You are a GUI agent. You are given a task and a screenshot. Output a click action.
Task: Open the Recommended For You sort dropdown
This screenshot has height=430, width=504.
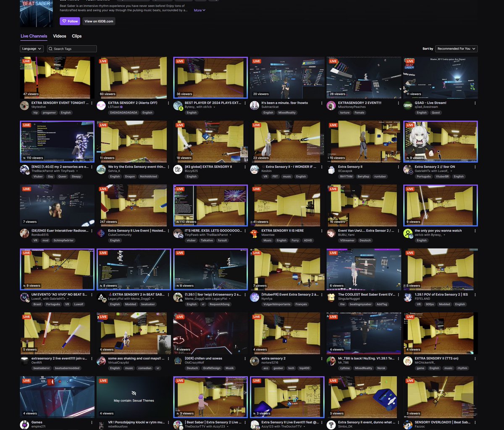(456, 49)
